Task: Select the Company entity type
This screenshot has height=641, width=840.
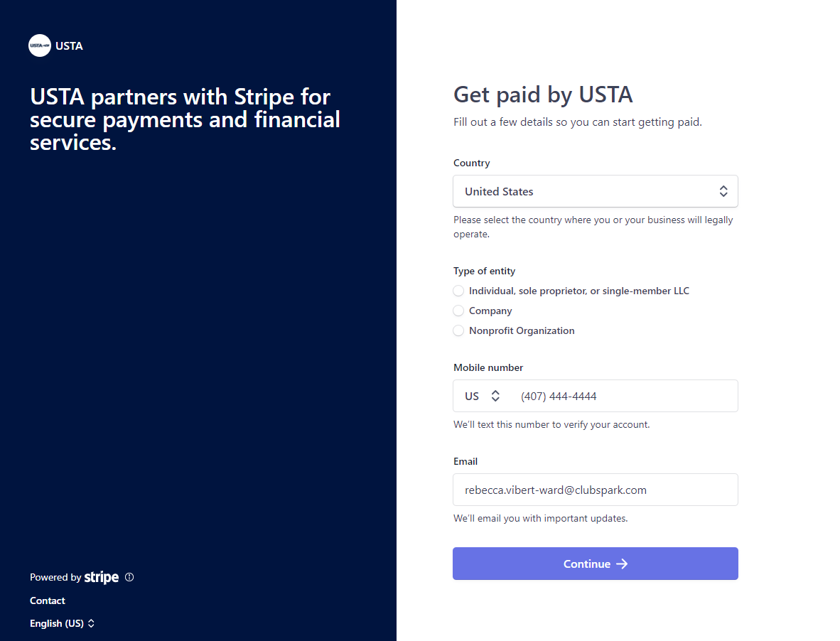Action: tap(458, 311)
